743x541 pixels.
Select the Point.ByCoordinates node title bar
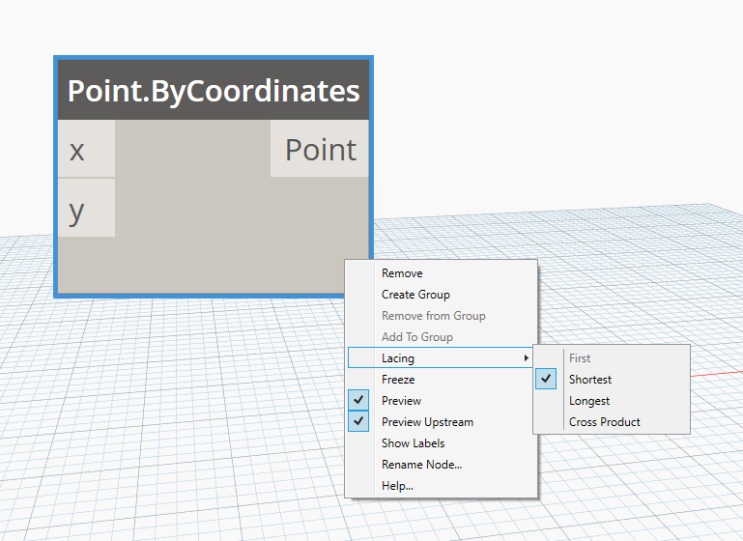click(x=213, y=91)
